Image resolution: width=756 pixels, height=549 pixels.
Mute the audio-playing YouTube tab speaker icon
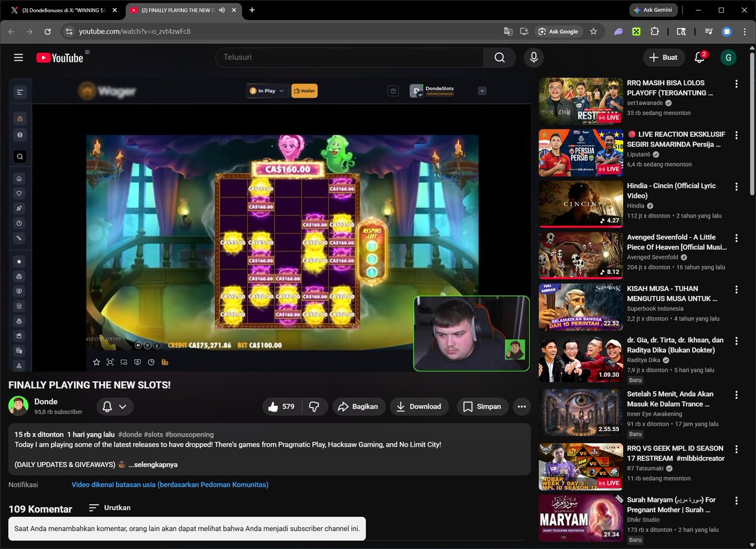pyautogui.click(x=222, y=10)
